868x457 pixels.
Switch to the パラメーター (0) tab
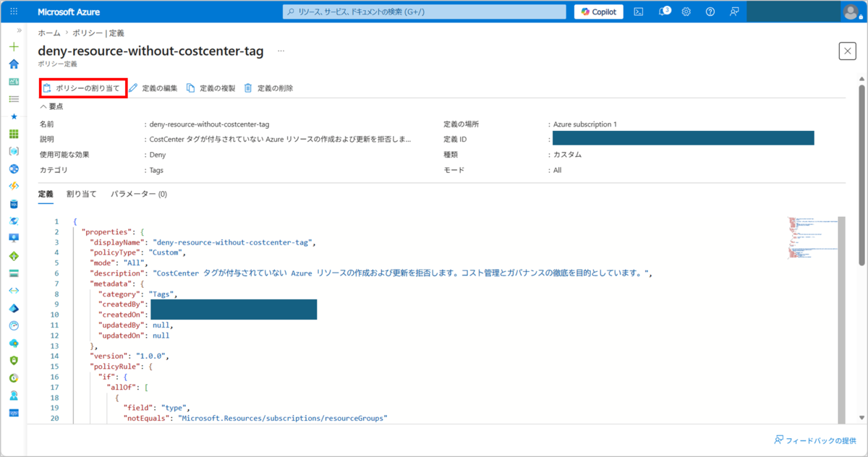click(x=139, y=194)
